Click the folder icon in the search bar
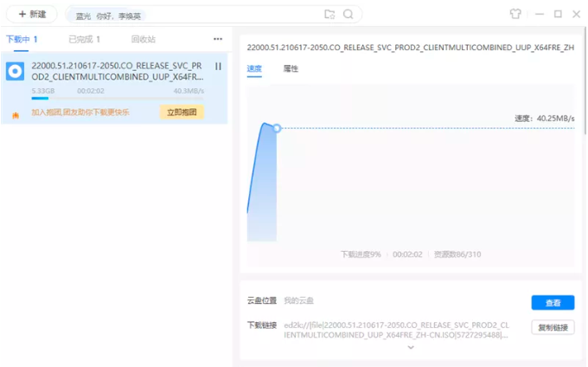The height and width of the screenshot is (367, 588). tap(329, 15)
